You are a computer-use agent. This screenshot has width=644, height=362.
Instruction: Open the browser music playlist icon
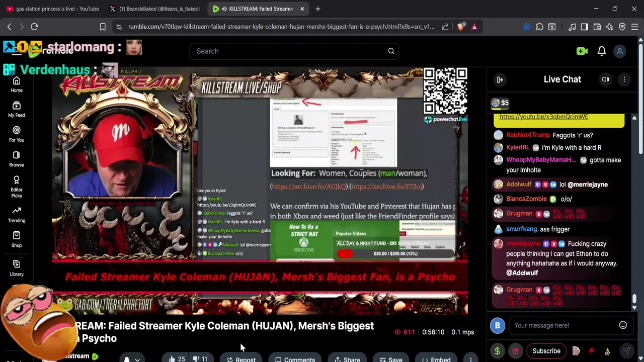point(572,27)
